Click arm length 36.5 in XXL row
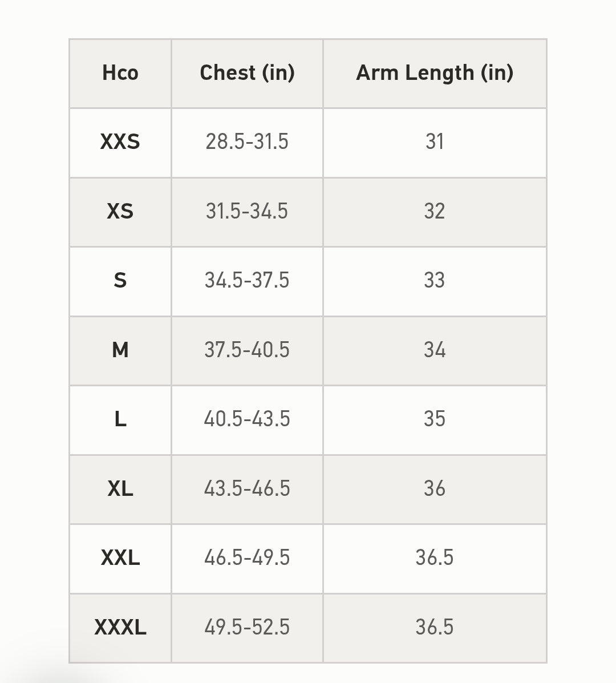 434,557
